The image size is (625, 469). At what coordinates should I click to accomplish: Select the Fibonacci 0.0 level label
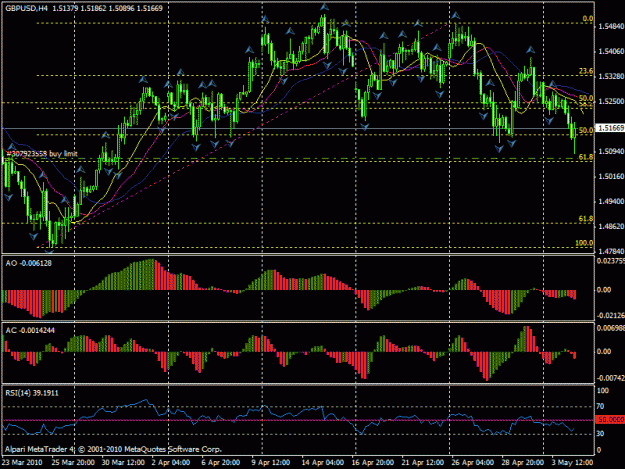coord(588,19)
